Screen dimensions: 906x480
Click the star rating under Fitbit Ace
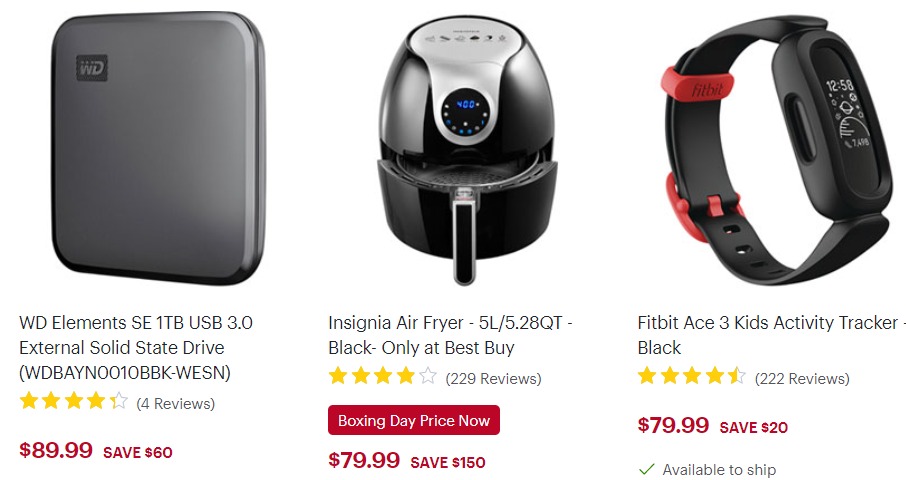tap(692, 377)
